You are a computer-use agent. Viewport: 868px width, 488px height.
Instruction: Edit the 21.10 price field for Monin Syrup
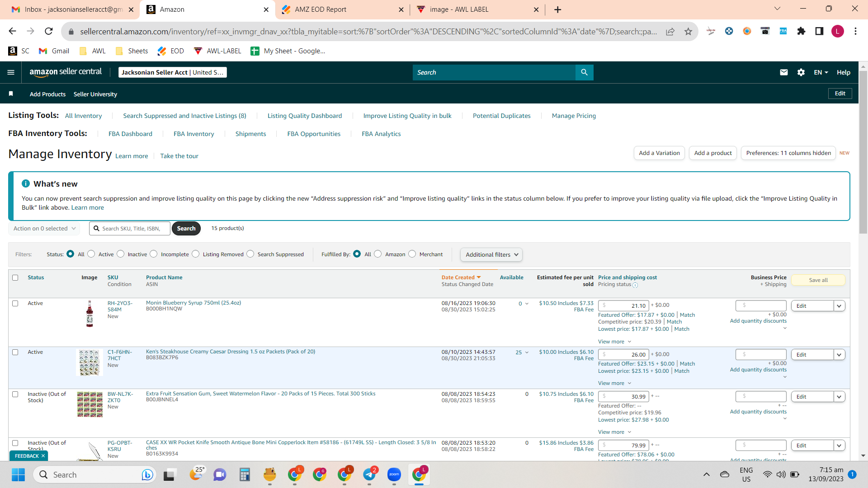click(623, 306)
